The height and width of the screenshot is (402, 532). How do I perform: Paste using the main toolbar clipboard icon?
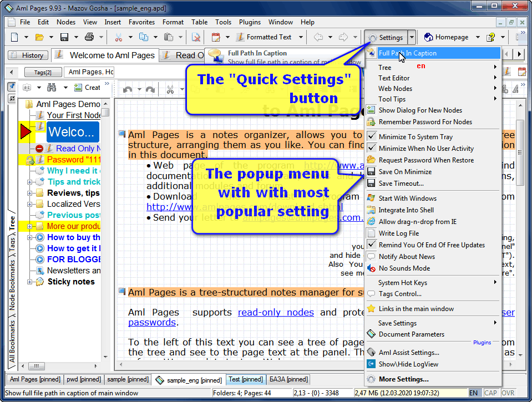tap(169, 37)
